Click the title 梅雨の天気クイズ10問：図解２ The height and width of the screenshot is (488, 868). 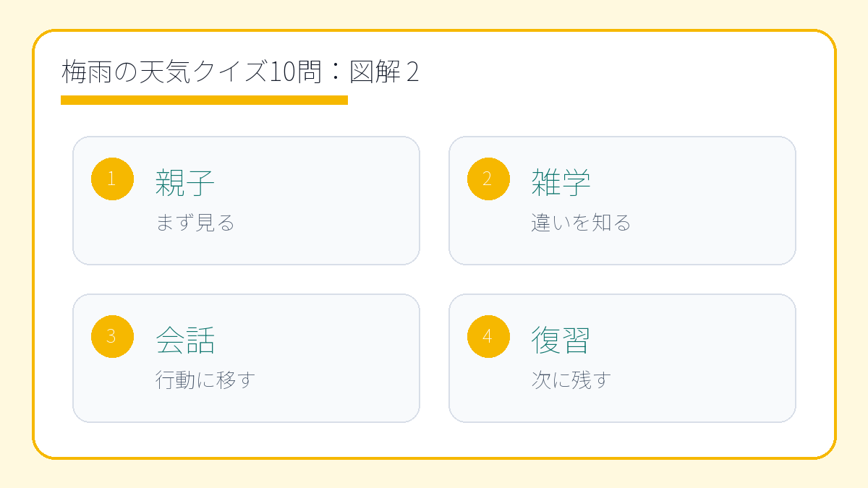(241, 72)
